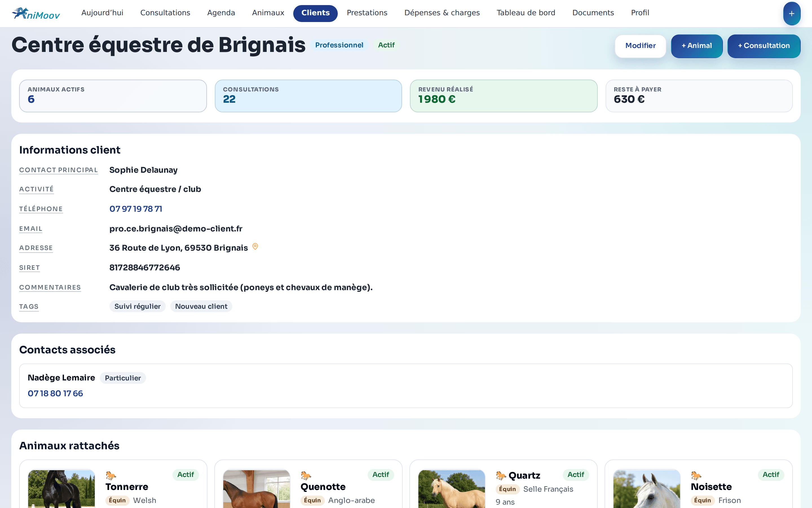
Task: Open the quick-add plus button
Action: [x=791, y=14]
